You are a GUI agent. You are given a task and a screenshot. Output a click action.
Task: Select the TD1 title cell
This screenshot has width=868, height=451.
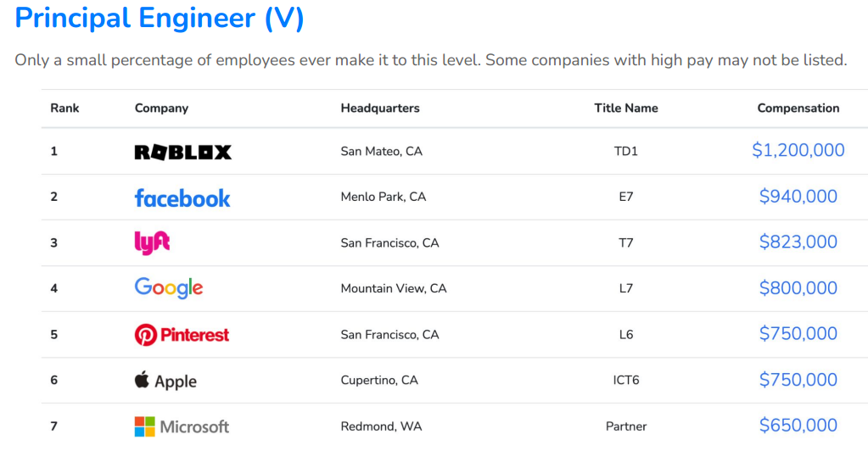click(x=626, y=151)
